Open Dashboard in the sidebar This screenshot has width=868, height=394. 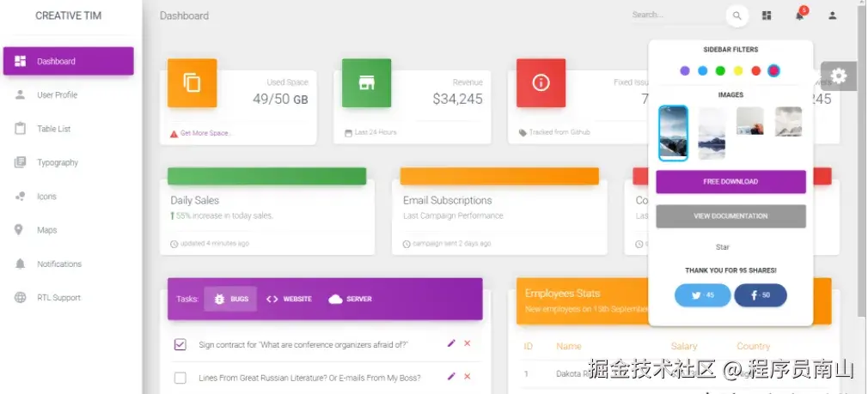pos(68,61)
